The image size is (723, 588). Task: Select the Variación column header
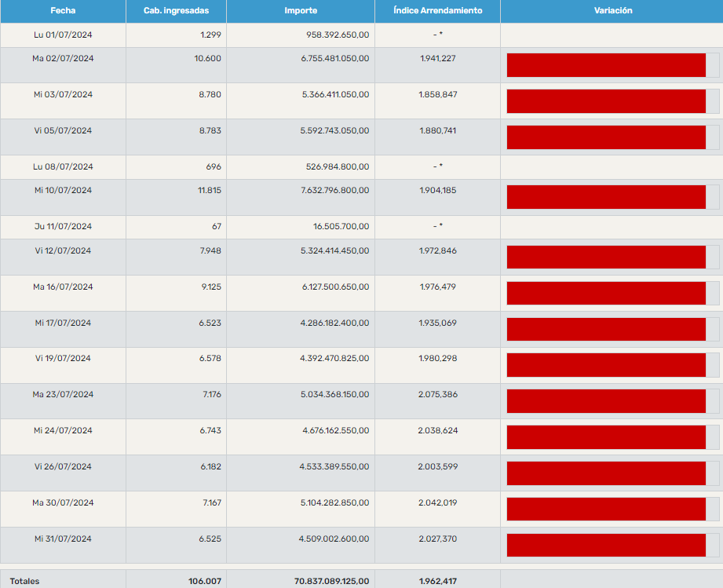612,11
